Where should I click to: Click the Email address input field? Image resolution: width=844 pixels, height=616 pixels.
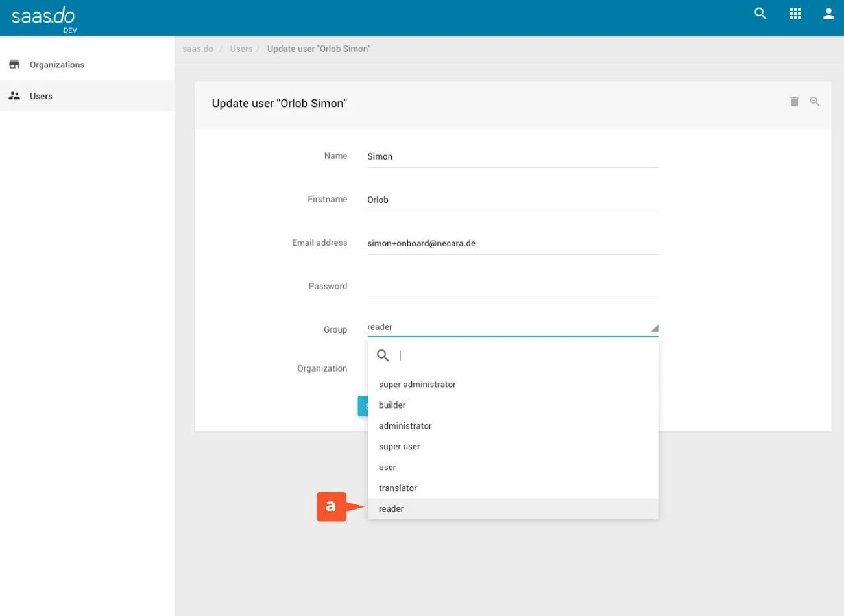pos(512,244)
